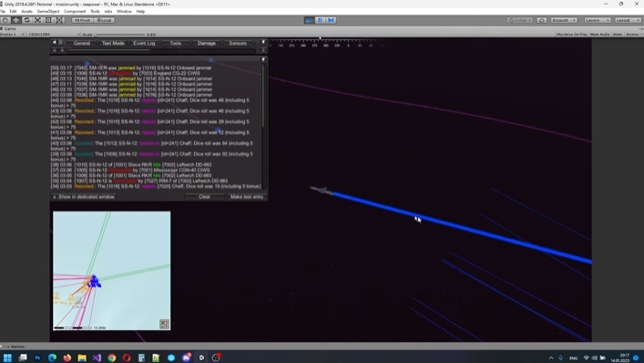Image resolution: width=644 pixels, height=363 pixels.
Task: Open the cloud services icon
Action: pos(541,20)
